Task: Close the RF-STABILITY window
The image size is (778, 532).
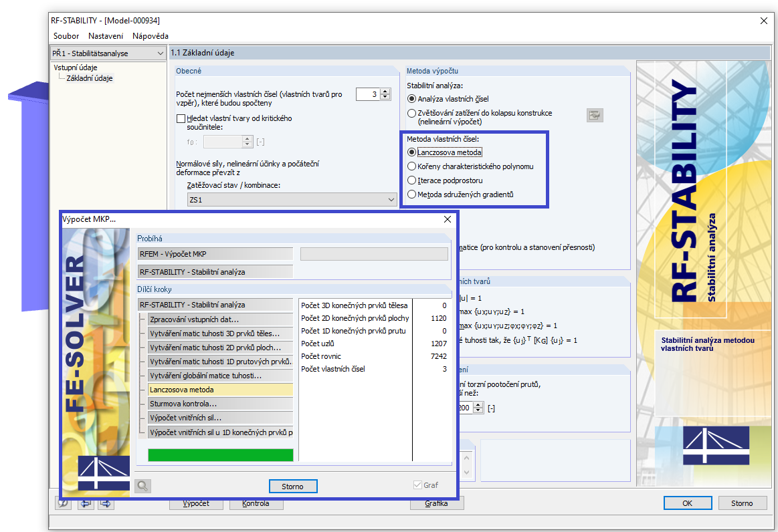Action: point(763,20)
